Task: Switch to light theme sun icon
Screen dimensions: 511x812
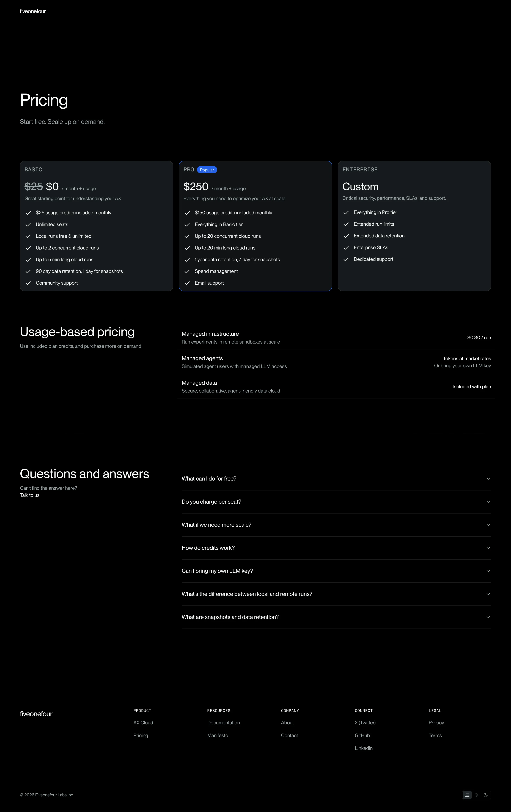Action: [x=477, y=795]
